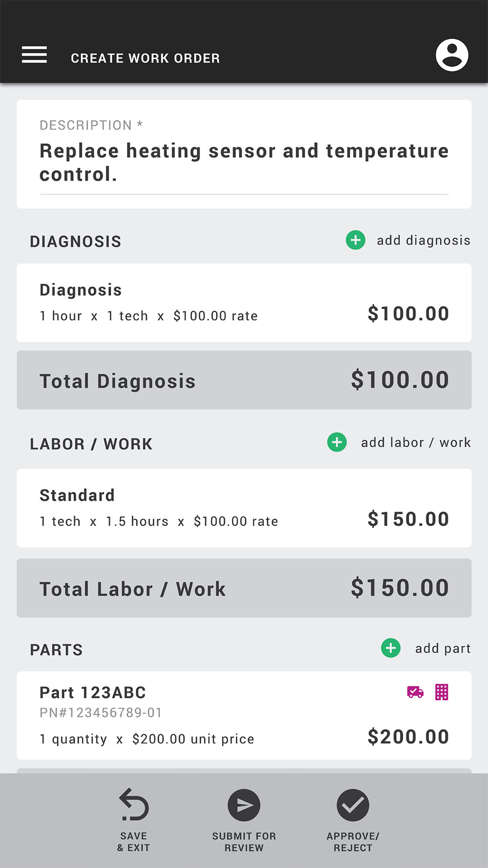This screenshot has width=488, height=868.
Task: Click the Submit for Review send icon
Action: point(244,805)
